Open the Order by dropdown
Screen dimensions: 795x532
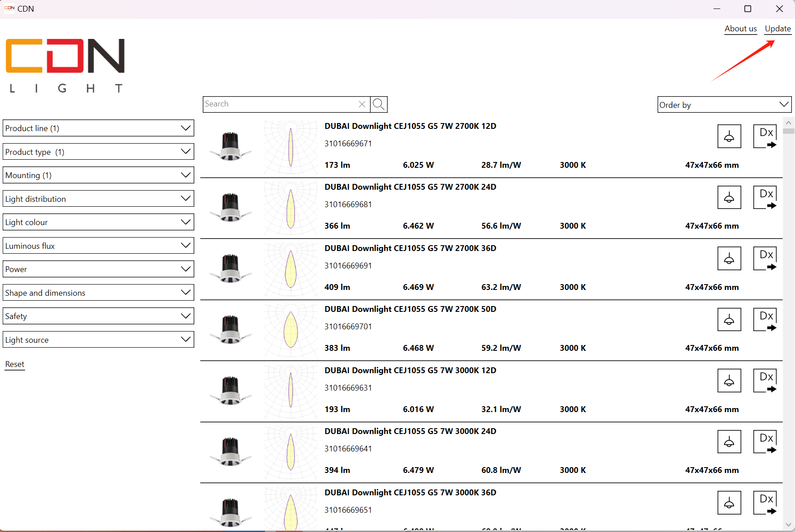coord(724,105)
